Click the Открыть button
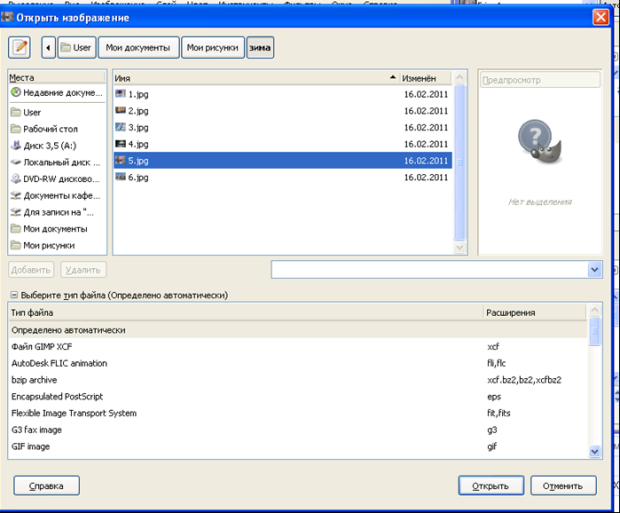Image resolution: width=620 pixels, height=513 pixels. [x=491, y=486]
